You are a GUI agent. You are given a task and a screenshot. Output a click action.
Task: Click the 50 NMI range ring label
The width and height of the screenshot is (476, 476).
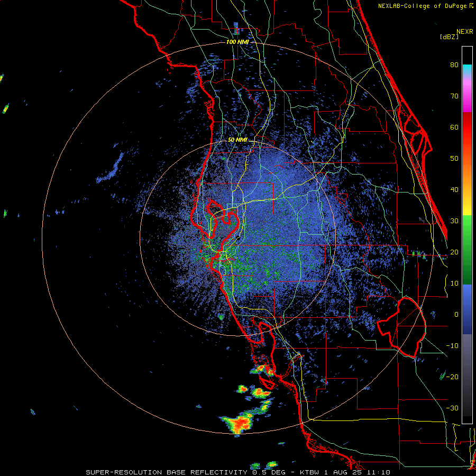pos(237,140)
